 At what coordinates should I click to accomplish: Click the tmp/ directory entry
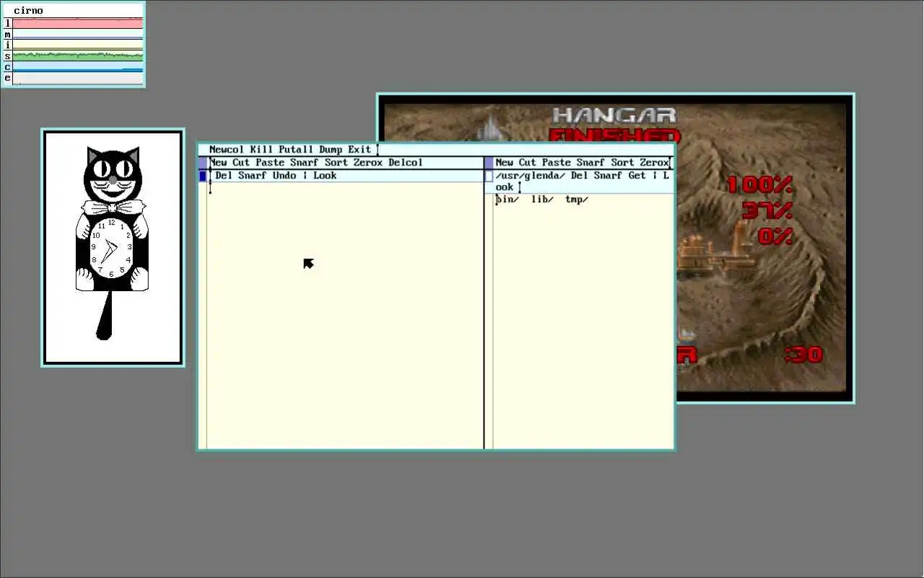click(577, 199)
